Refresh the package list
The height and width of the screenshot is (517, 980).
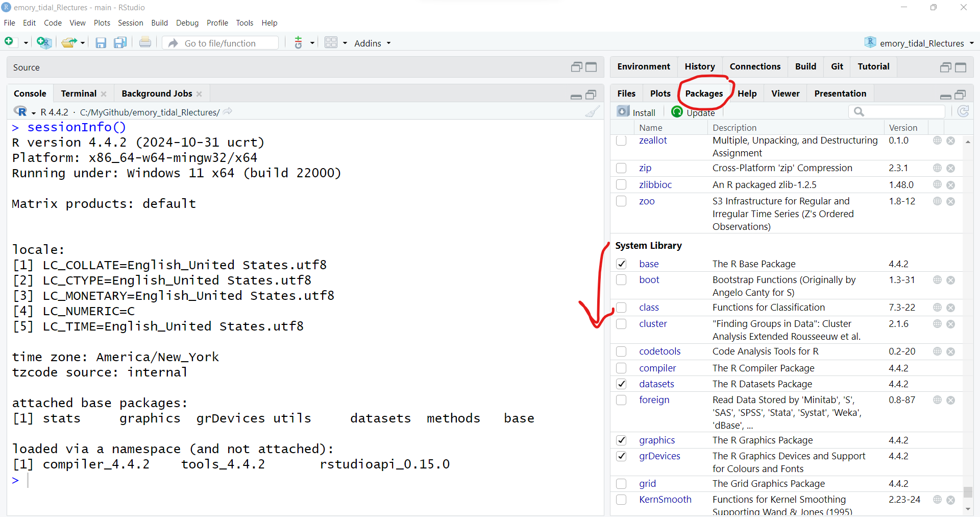pyautogui.click(x=963, y=112)
